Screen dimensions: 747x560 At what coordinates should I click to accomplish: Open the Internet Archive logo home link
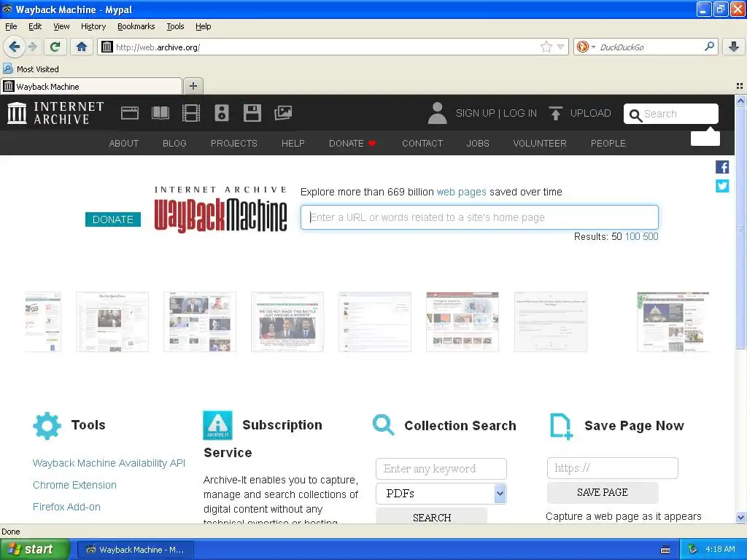tap(55, 113)
